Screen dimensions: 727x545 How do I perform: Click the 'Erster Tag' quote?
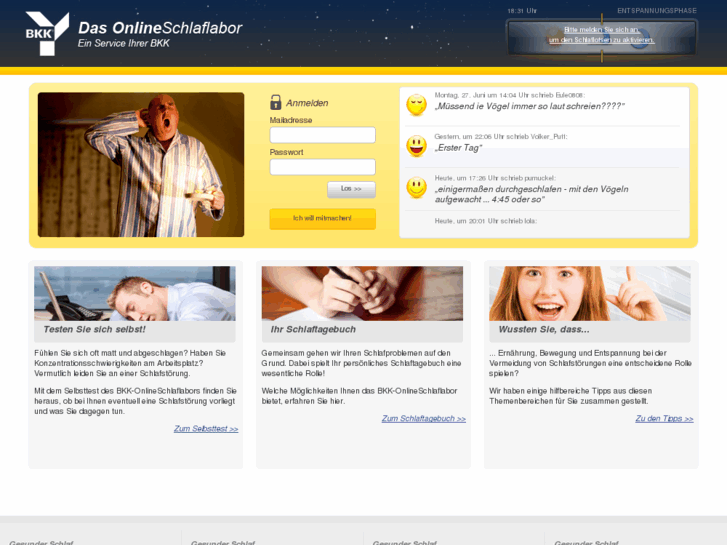[x=458, y=147]
